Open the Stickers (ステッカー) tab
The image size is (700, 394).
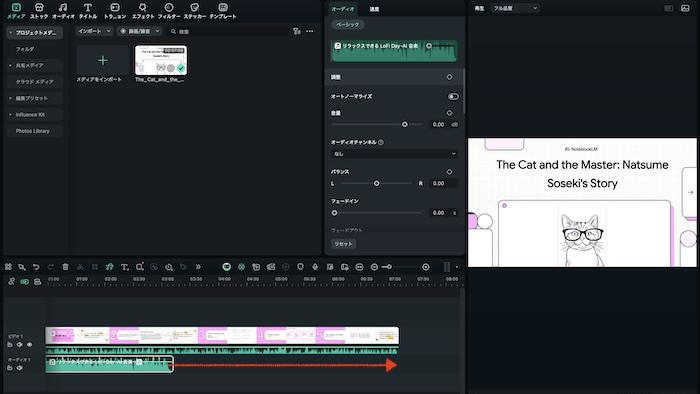click(x=195, y=11)
